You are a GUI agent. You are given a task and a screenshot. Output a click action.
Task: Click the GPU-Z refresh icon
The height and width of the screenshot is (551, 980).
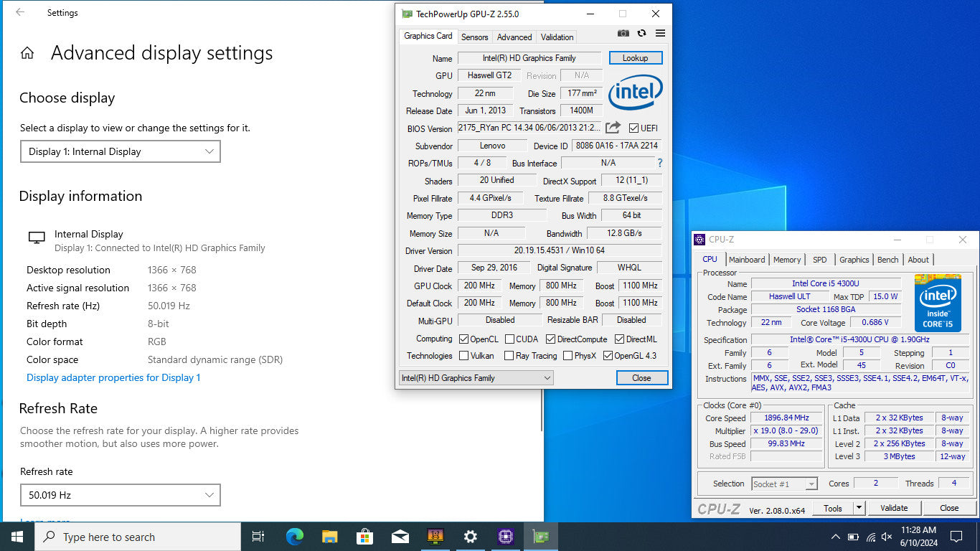point(641,33)
